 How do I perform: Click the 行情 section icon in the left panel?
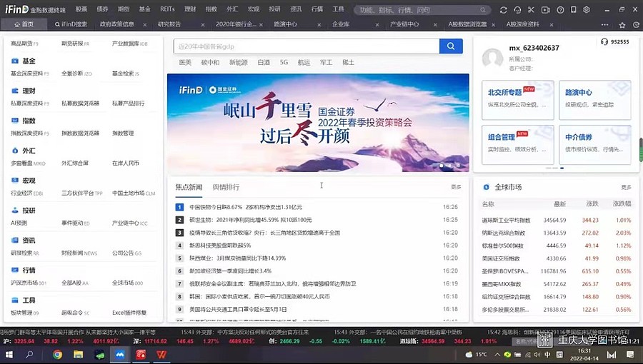[x=15, y=270]
